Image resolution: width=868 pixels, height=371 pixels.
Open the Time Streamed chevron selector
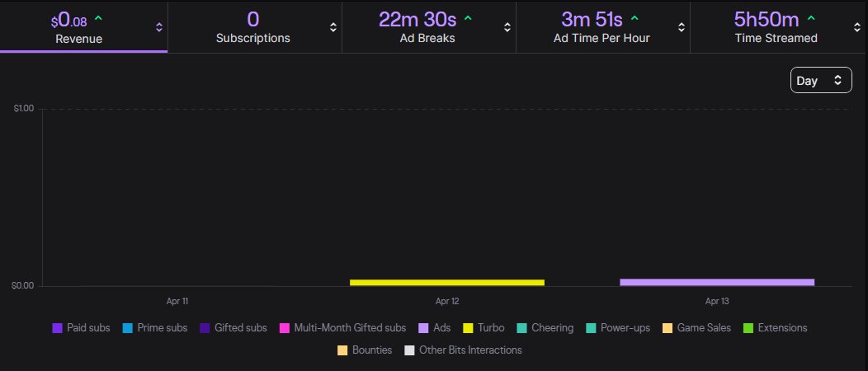tap(857, 27)
